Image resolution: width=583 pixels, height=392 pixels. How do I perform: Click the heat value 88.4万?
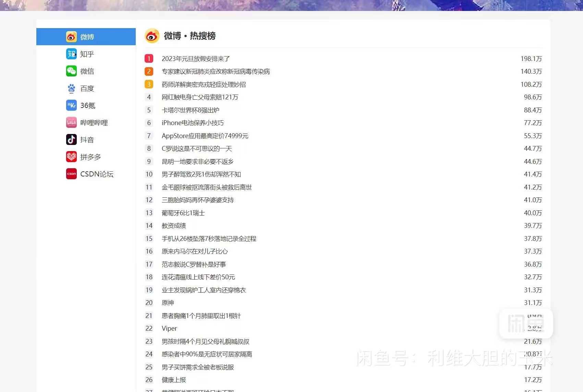pos(533,110)
